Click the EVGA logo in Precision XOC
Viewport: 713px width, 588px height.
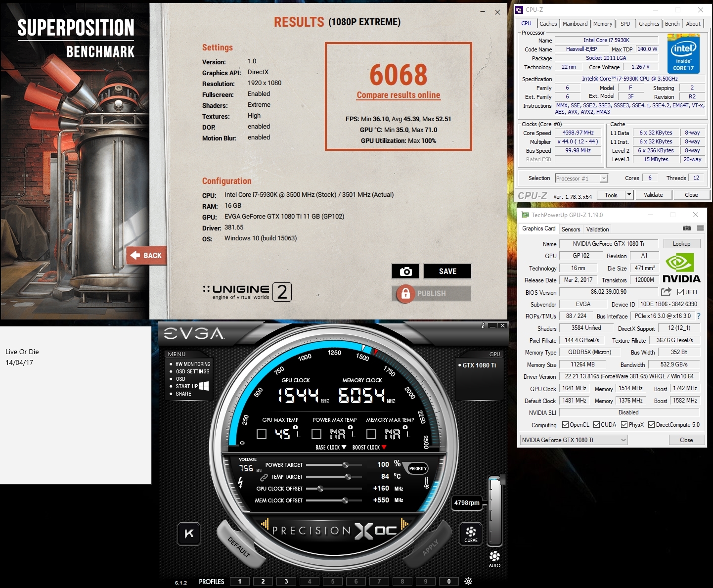[x=194, y=334]
